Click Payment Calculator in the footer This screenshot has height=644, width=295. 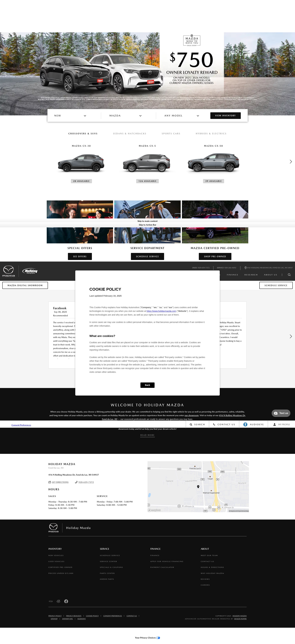pos(162,567)
